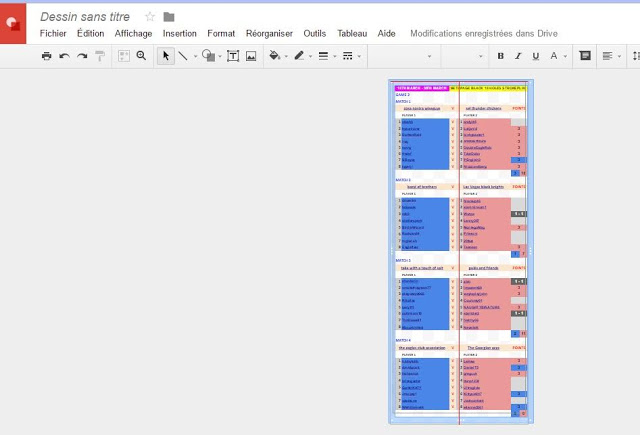Open the font family dropdown

(404, 56)
